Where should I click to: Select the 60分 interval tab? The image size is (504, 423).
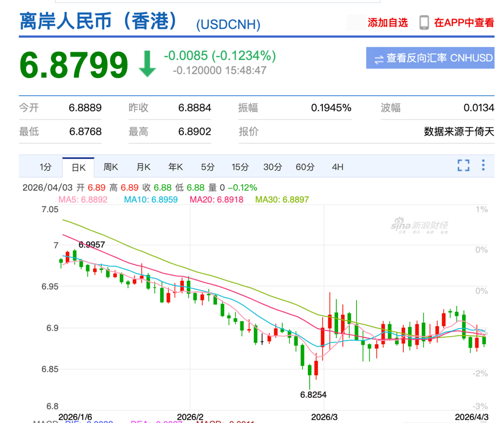click(x=305, y=167)
